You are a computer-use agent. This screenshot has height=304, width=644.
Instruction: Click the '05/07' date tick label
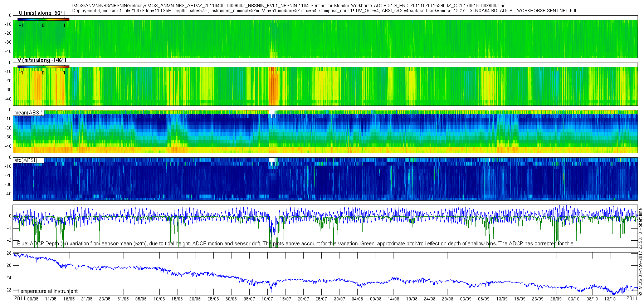249,299
